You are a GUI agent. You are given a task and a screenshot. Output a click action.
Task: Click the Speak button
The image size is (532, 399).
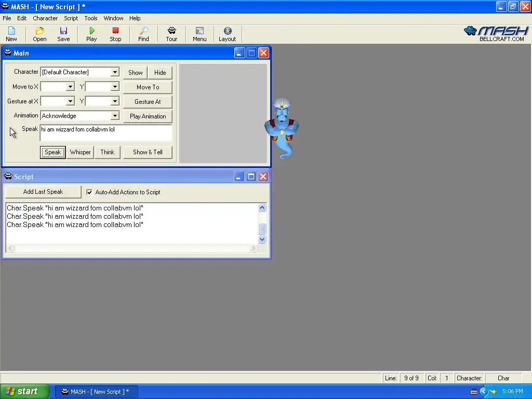[53, 152]
